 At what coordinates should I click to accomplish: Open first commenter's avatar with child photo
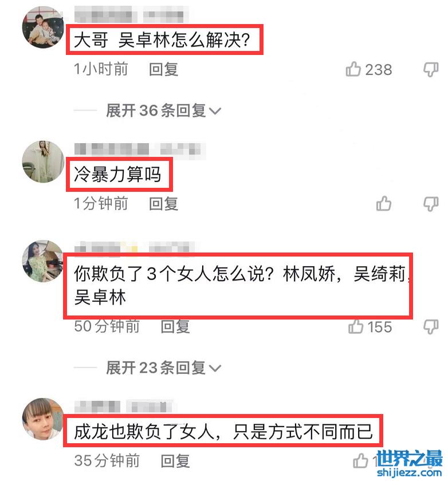point(43,27)
